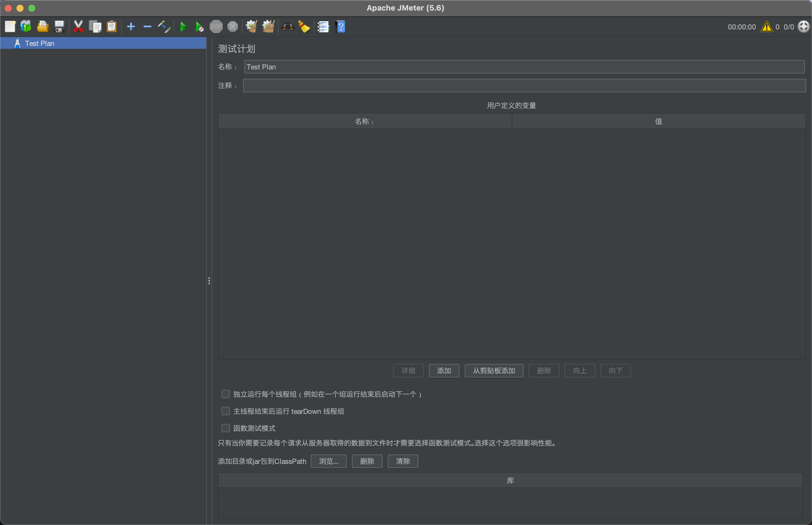Click 浏览... to browse ClassPath
812x525 pixels.
tap(329, 461)
